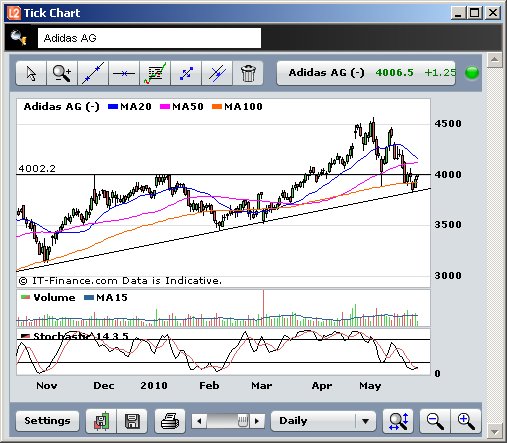Click the Volume legend swatch
Screen dimensions: 507x443
point(25,297)
